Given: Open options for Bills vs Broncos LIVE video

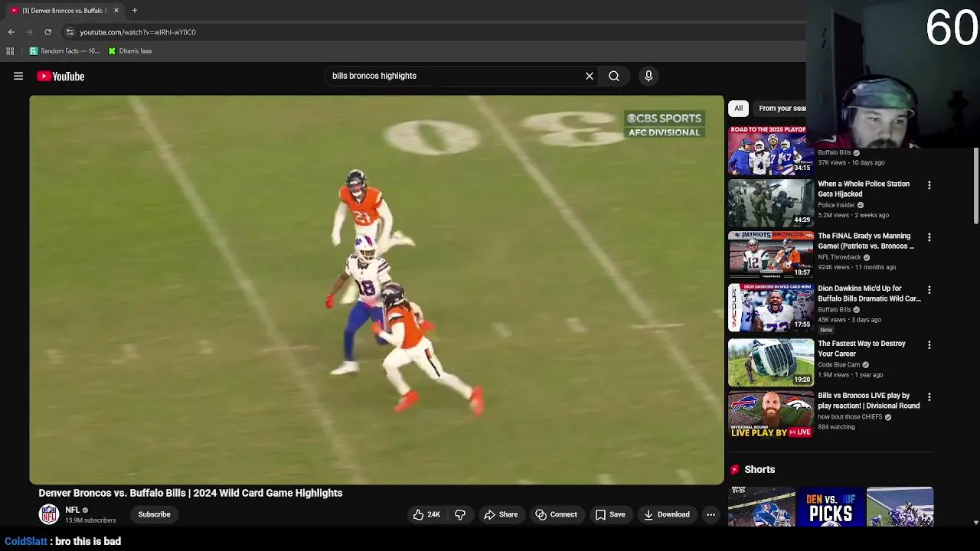Looking at the screenshot, I should tap(929, 397).
